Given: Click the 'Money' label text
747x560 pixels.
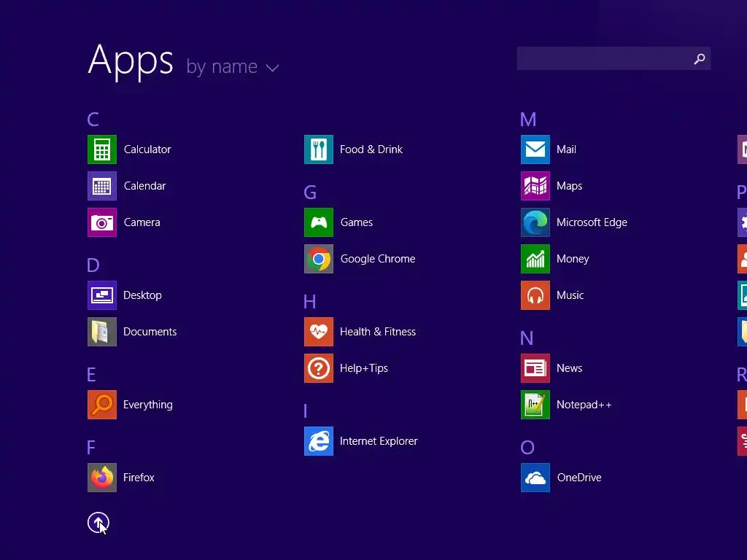Looking at the screenshot, I should click(573, 259).
